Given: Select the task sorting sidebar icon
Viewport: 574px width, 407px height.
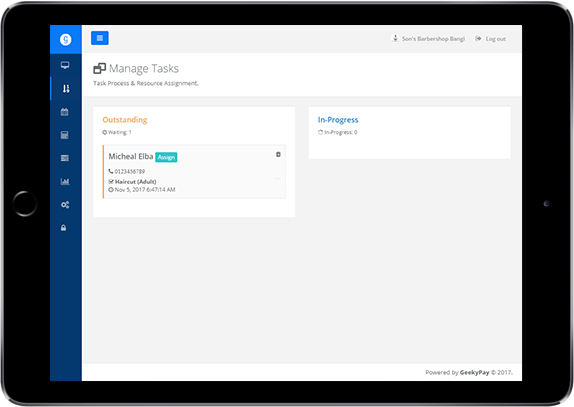Looking at the screenshot, I should [66, 89].
